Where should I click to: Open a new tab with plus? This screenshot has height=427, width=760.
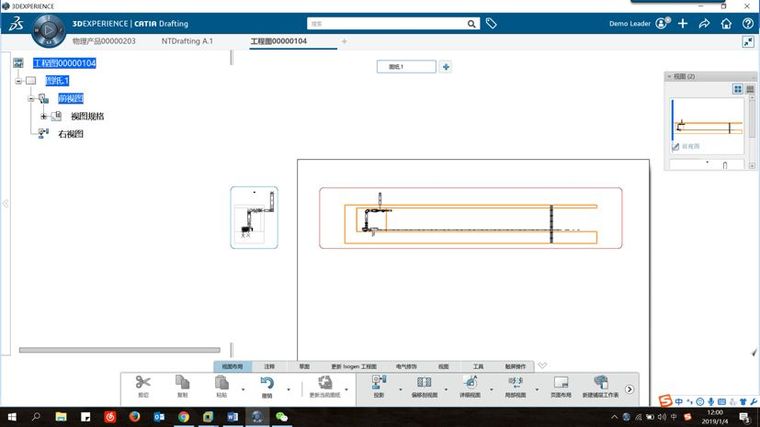tap(344, 42)
